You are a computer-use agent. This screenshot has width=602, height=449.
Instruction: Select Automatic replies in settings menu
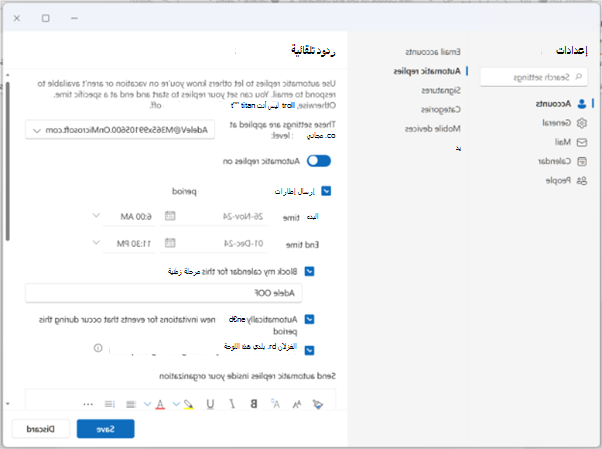point(427,71)
